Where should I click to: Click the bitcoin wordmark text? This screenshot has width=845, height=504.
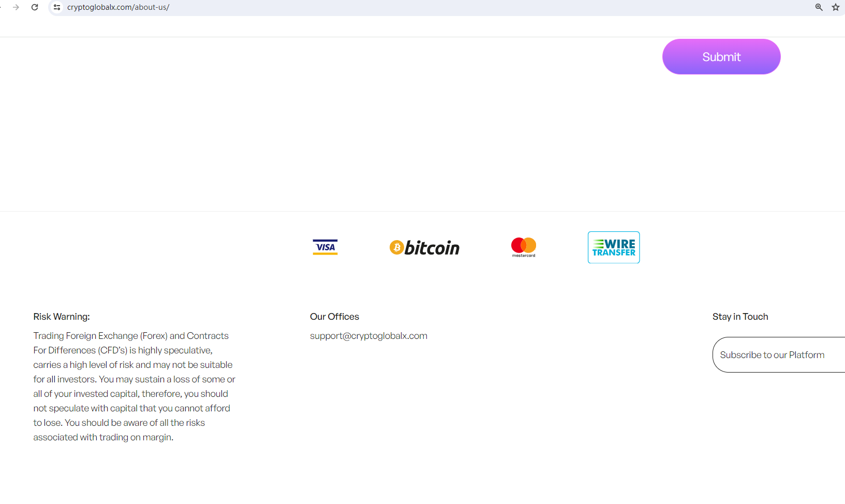click(432, 248)
